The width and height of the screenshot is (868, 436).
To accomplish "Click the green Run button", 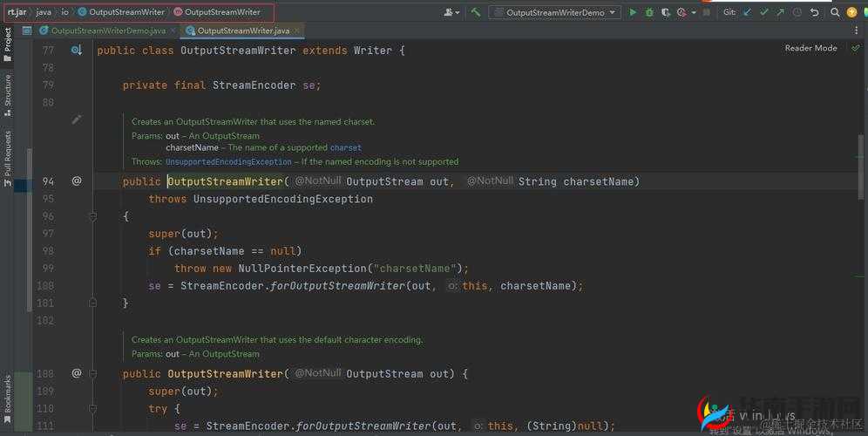I will coord(634,12).
